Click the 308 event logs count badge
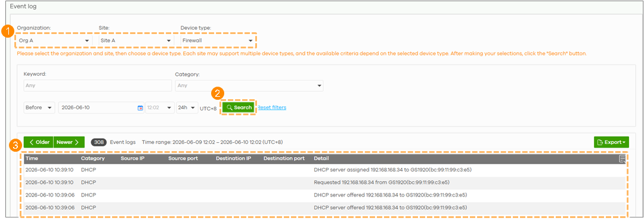This screenshot has height=221, width=644. coord(98,142)
